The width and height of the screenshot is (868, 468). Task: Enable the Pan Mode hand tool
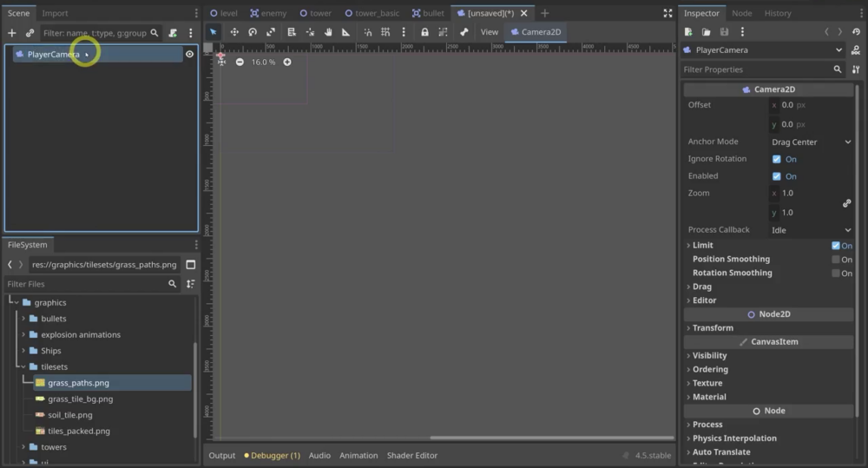[328, 32]
